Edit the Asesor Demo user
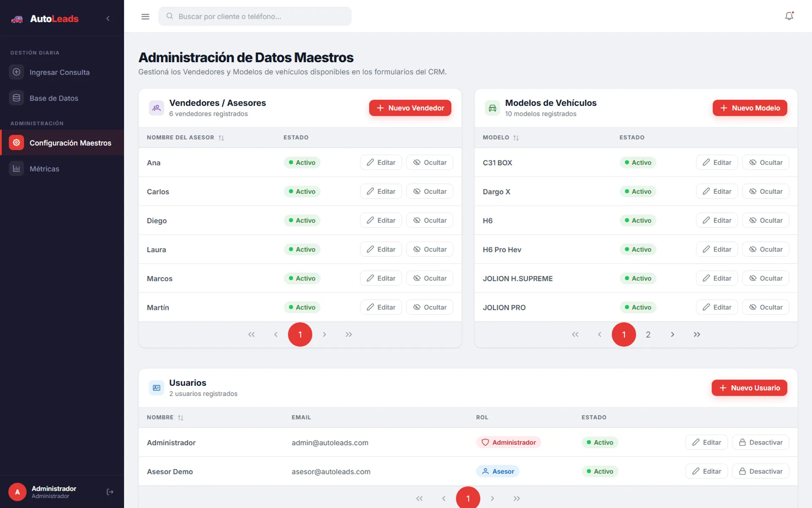Viewport: 812px width, 508px height. 706,471
